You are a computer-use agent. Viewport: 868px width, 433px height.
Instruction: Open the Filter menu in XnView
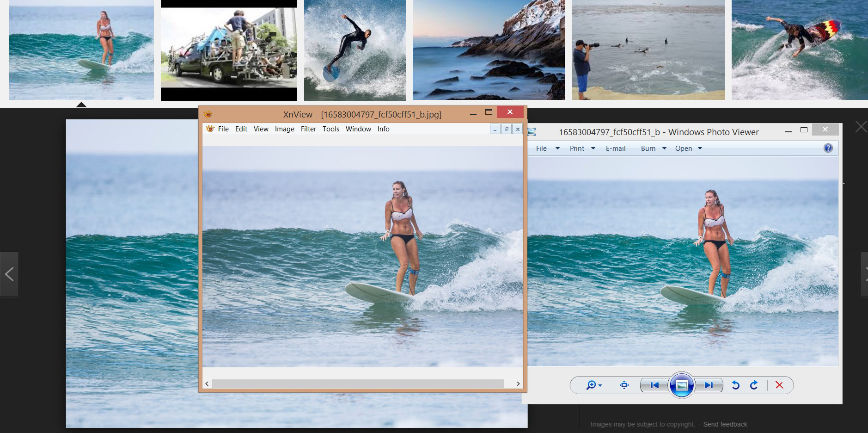308,129
